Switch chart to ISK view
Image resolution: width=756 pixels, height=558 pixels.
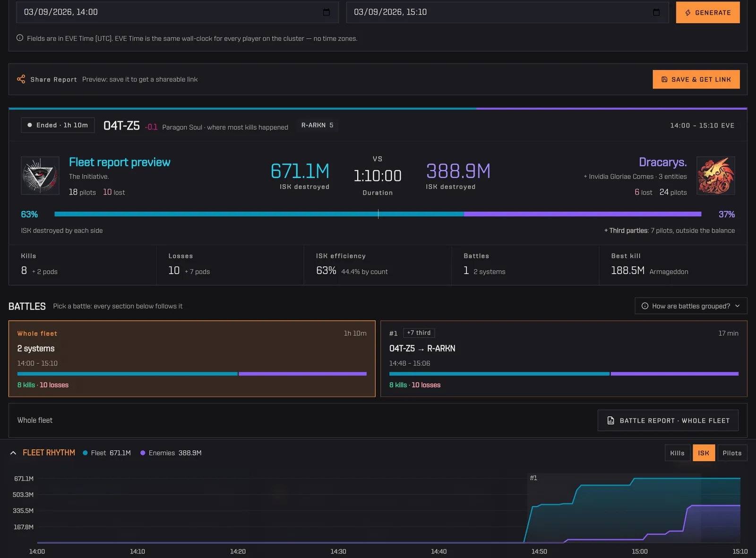click(704, 453)
